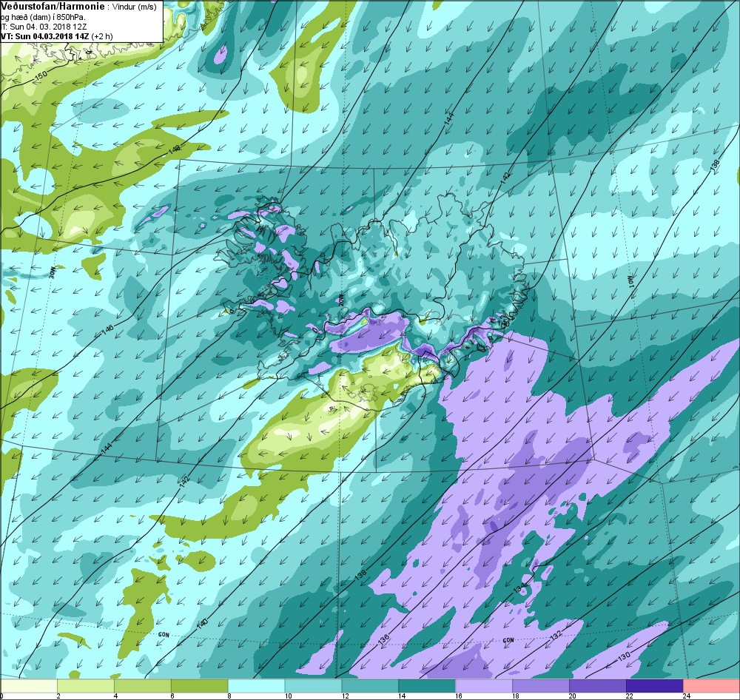Click the 130 contour label
740x700 pixels.
tap(625, 656)
